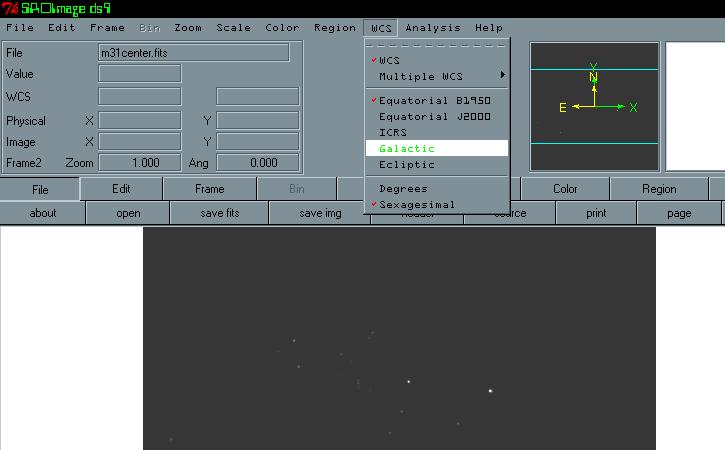The width and height of the screenshot is (725, 450).
Task: Open the Scale menu
Action: coord(233,28)
